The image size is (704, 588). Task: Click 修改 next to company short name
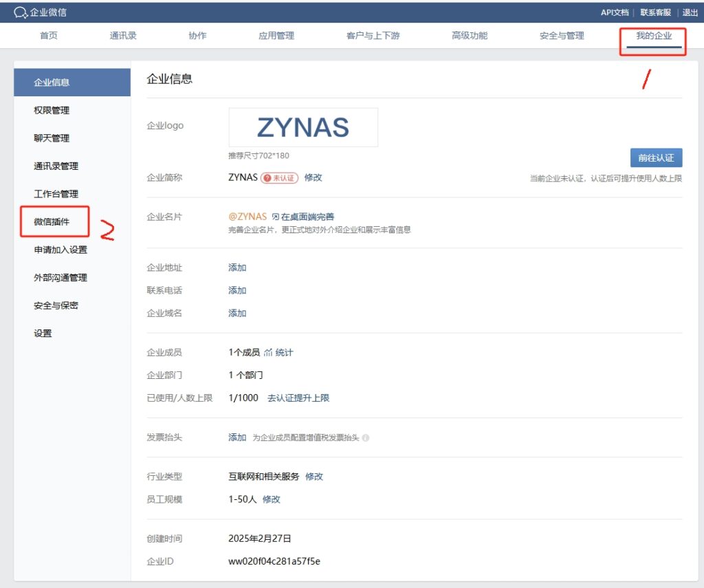coord(313,177)
